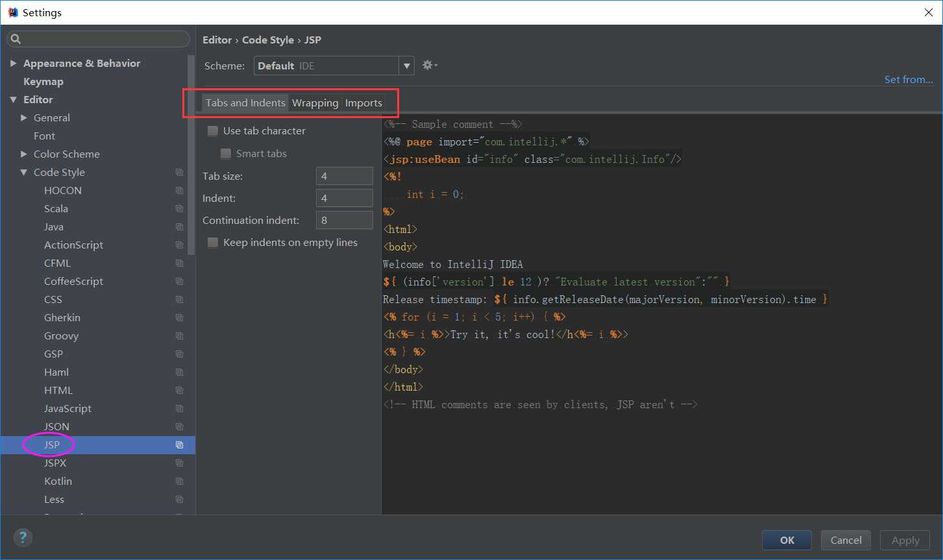The image size is (943, 560).
Task: Click the Cancel button
Action: tap(846, 540)
